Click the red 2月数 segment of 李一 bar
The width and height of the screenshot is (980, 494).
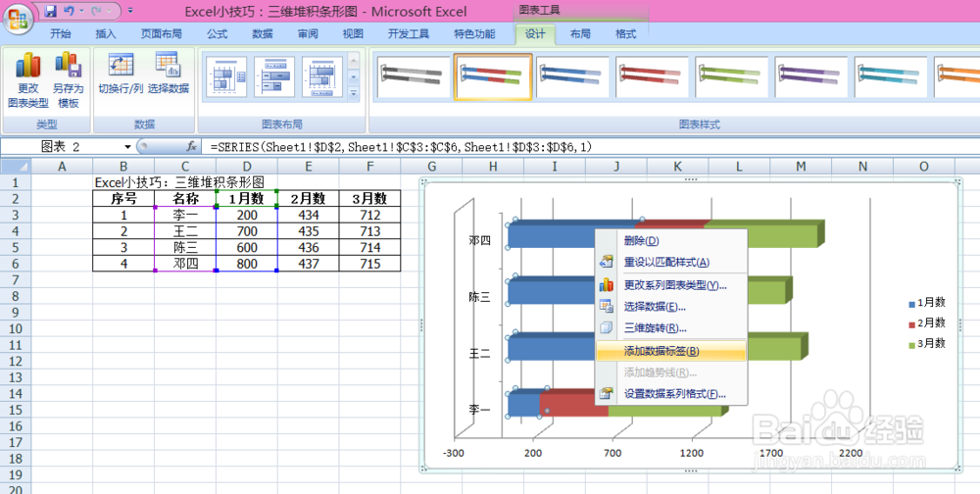point(572,403)
